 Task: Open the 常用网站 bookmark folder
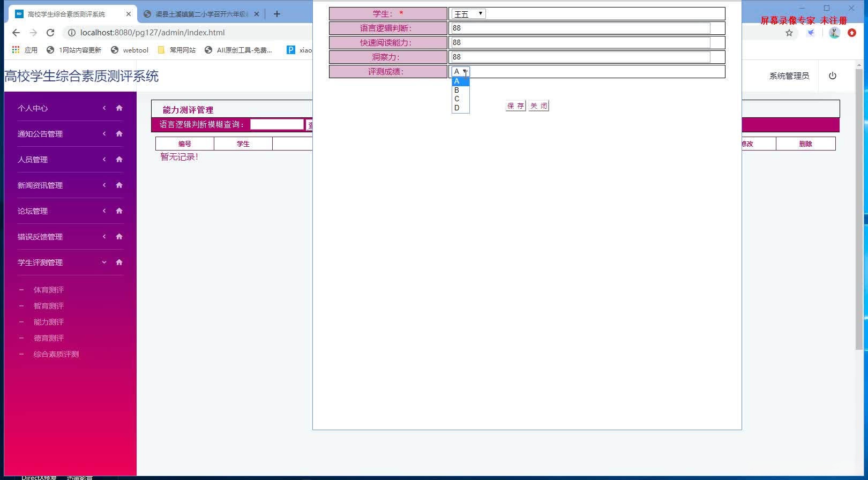(177, 50)
